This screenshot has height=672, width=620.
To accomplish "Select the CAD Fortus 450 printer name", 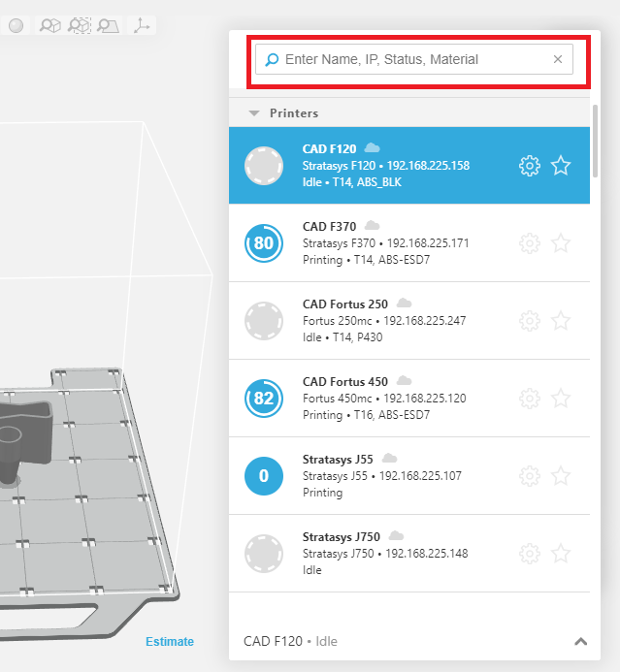I will tap(345, 381).
